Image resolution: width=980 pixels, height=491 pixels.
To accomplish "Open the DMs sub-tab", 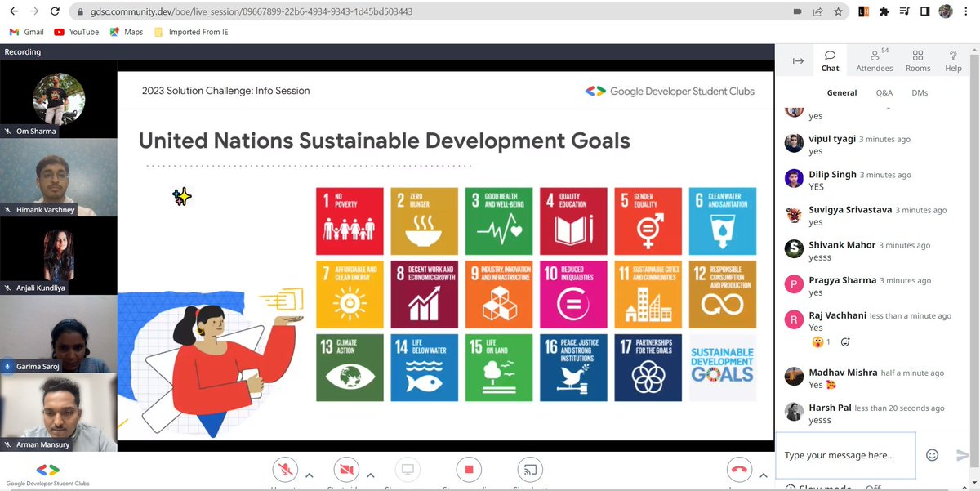I will [x=920, y=93].
